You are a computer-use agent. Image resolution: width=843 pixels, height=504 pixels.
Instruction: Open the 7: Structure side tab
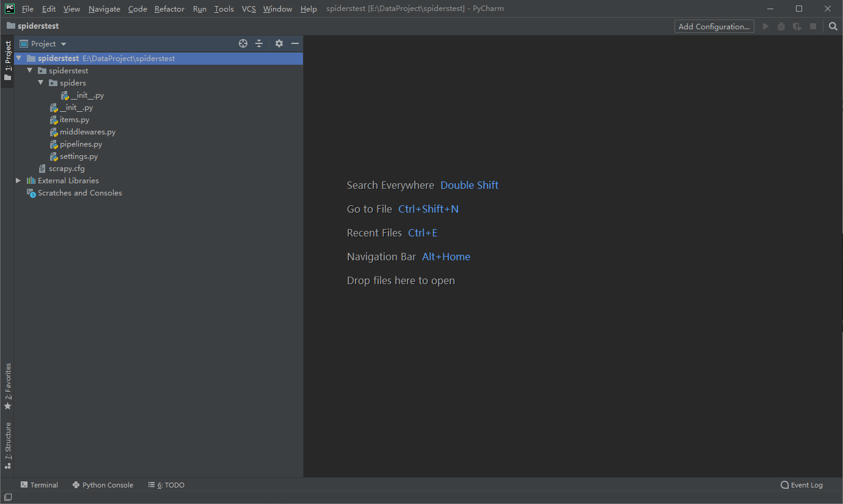(7, 445)
